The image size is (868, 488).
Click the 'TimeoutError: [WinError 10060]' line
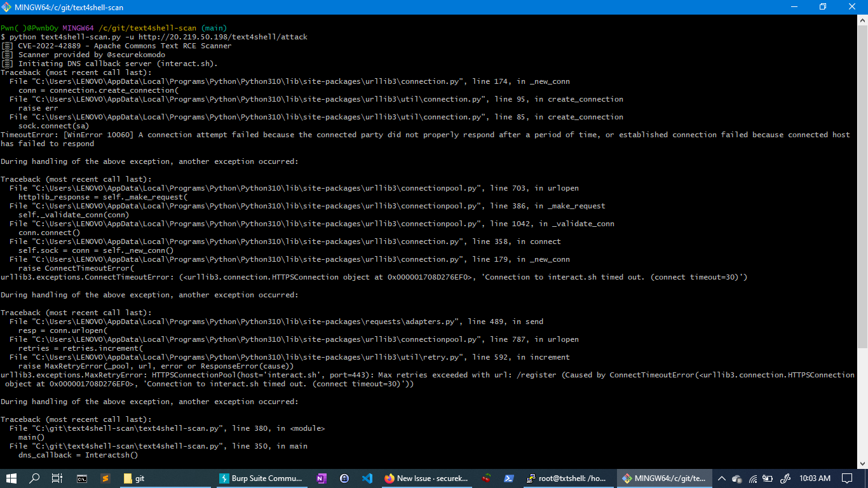425,139
